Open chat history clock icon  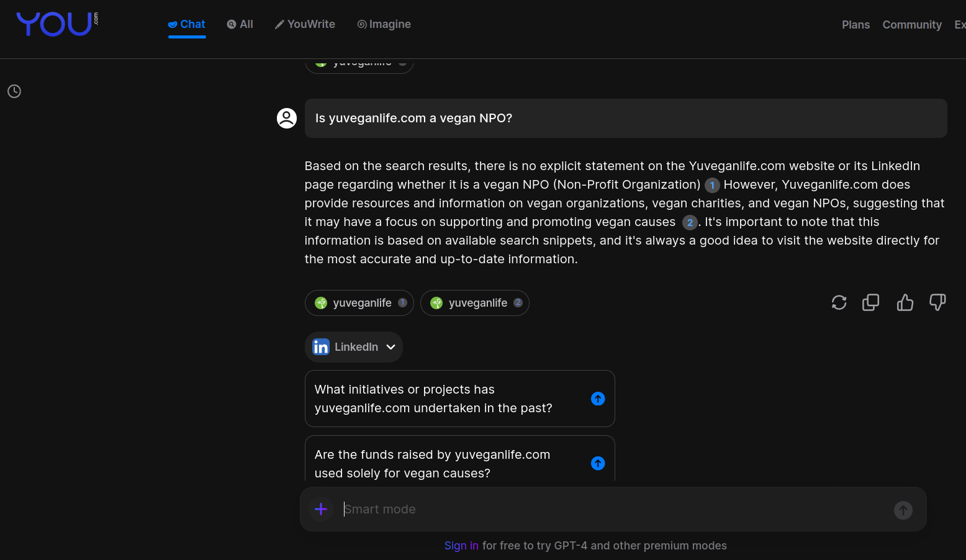(14, 91)
